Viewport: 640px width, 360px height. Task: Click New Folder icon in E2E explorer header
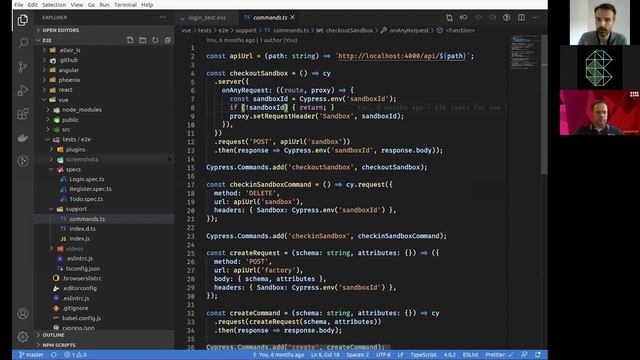(142, 40)
